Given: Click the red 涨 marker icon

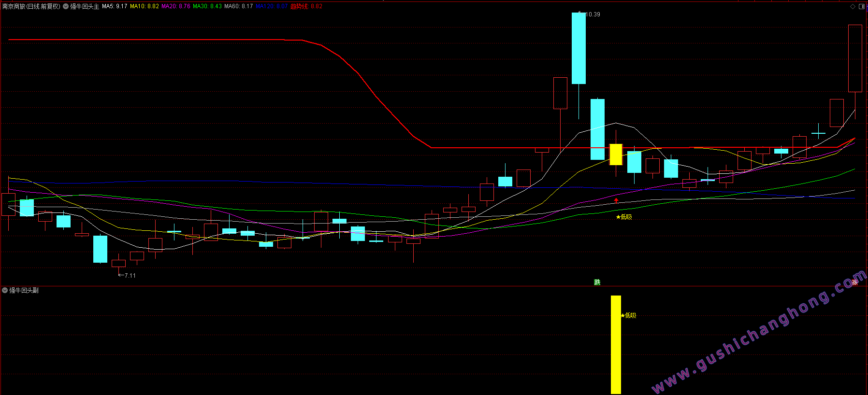Looking at the screenshot, I should point(854,282).
